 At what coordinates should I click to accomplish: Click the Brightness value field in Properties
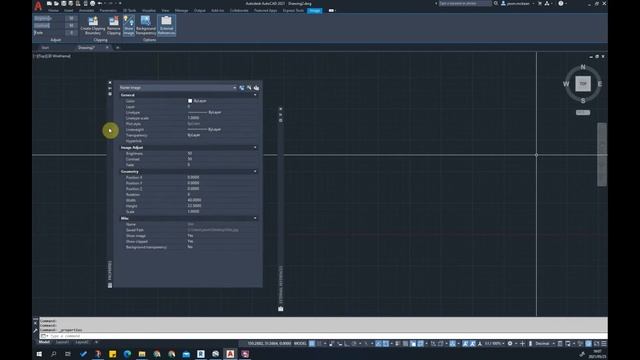click(x=222, y=153)
